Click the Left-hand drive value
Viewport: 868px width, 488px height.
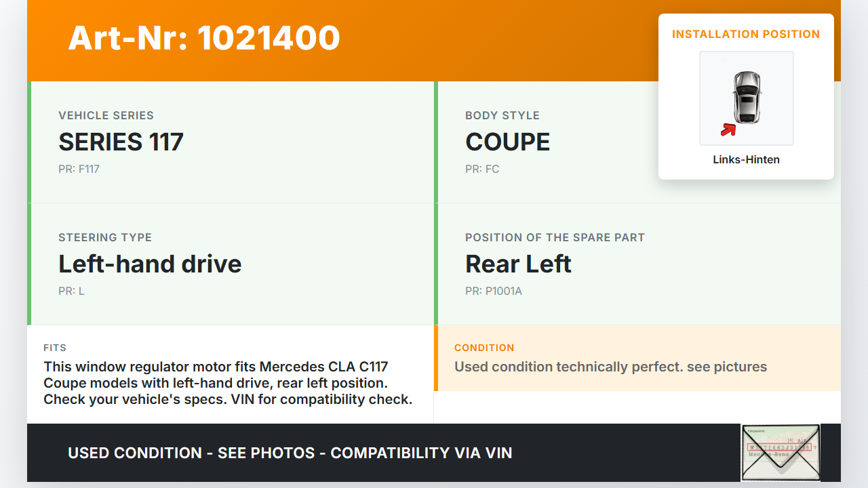coord(150,264)
